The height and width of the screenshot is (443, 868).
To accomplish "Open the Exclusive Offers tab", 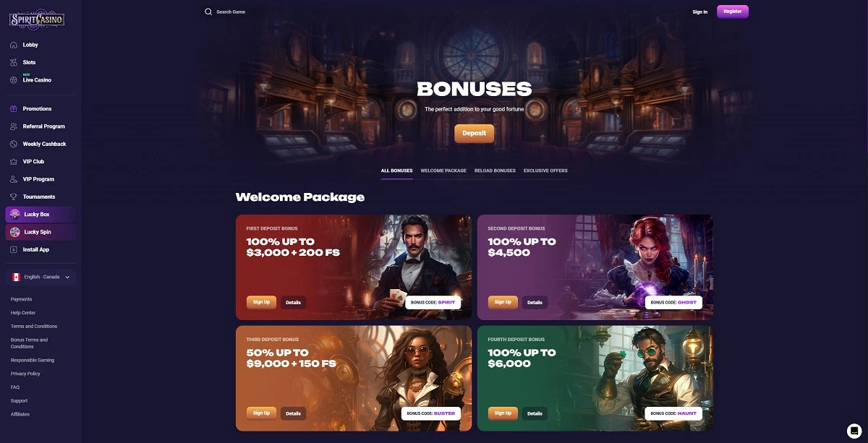I will (545, 171).
